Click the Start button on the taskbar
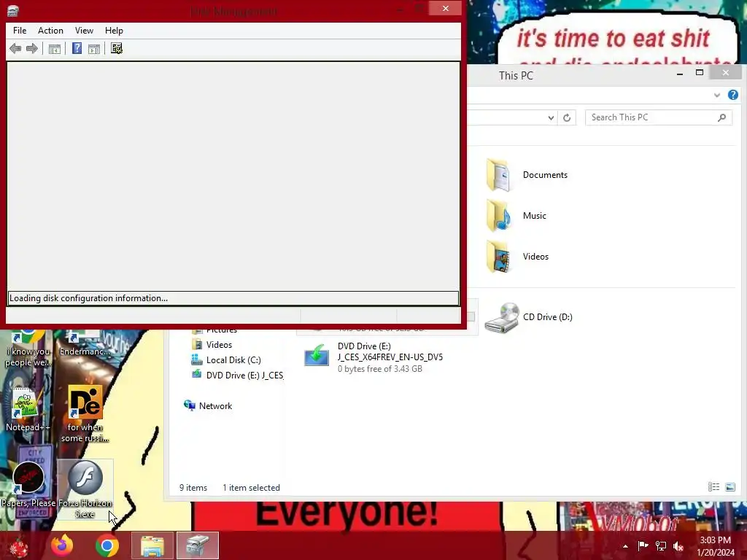 (19, 546)
